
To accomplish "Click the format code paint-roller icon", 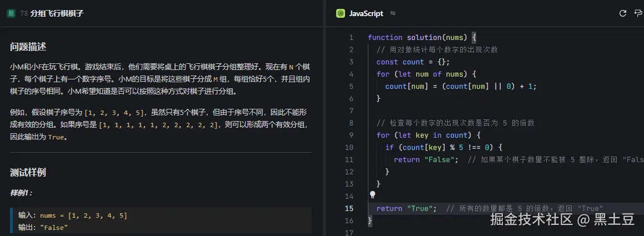I will 638,13.
